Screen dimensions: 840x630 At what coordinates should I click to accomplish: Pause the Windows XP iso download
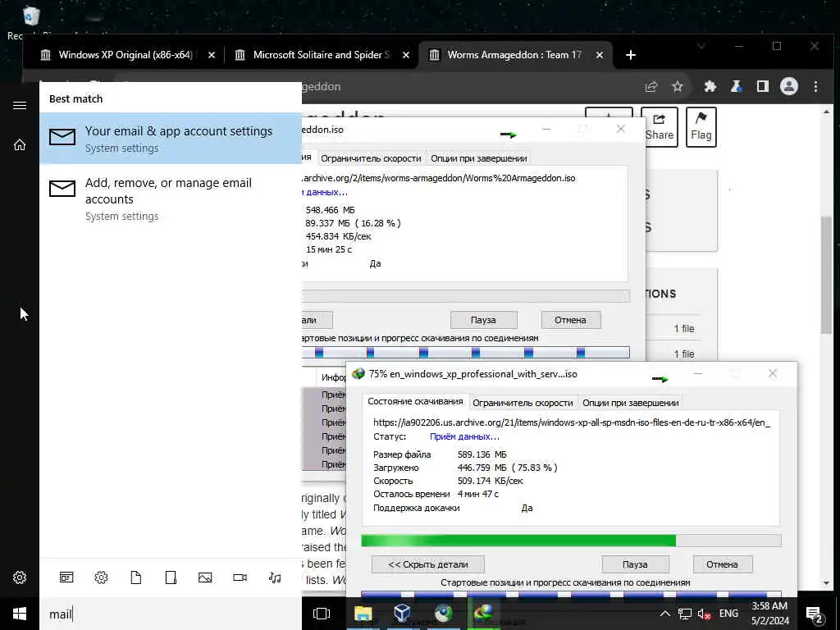click(635, 564)
